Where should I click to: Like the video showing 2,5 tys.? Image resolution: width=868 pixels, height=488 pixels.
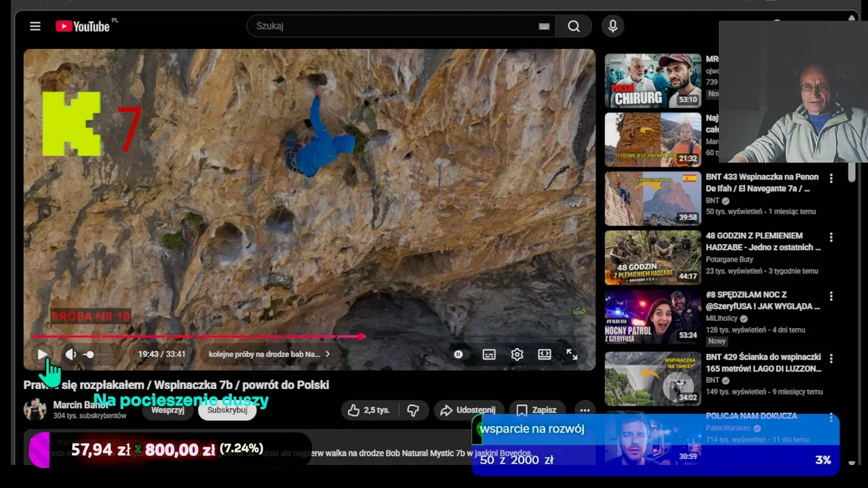point(369,410)
